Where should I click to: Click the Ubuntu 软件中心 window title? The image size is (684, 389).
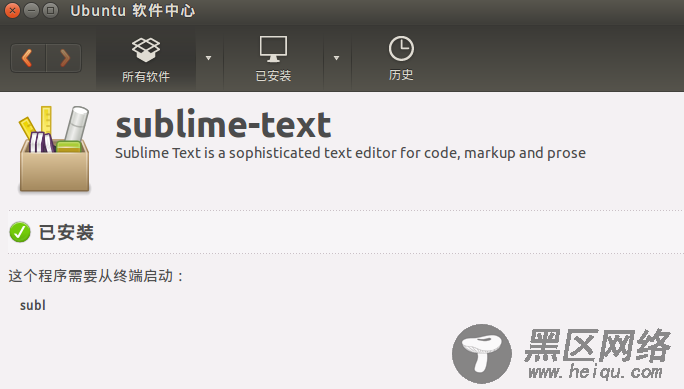(133, 10)
